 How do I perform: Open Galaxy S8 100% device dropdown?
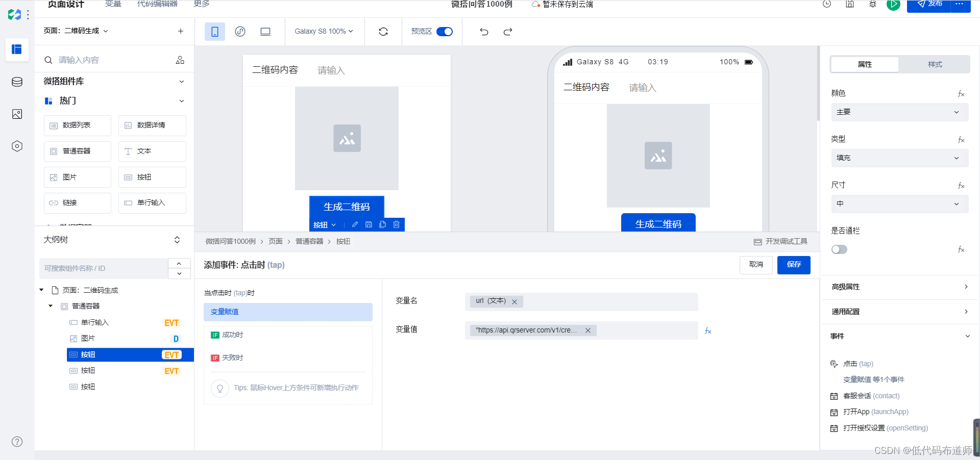pos(324,32)
